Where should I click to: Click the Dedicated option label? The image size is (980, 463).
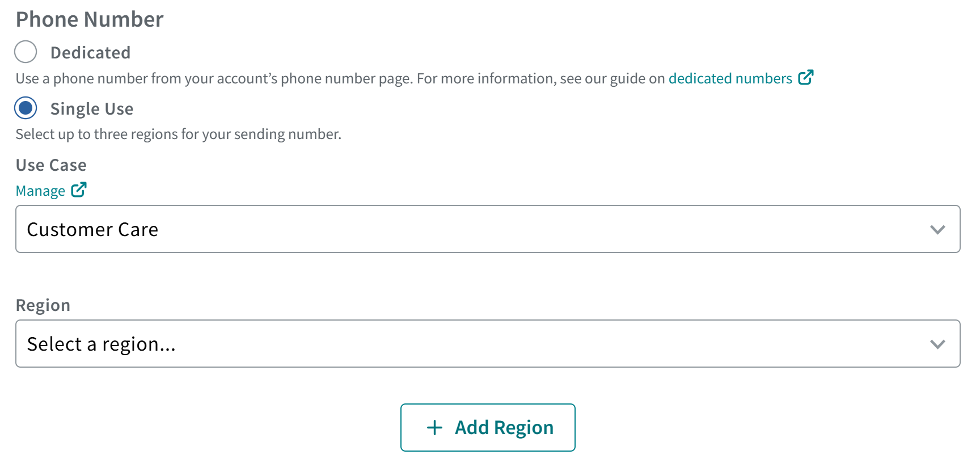(x=90, y=52)
